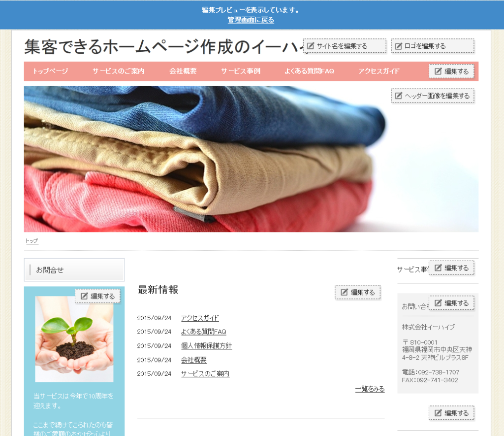Open アクセスガイド in the navigation bar
The width and height of the screenshot is (504, 436).
(379, 71)
